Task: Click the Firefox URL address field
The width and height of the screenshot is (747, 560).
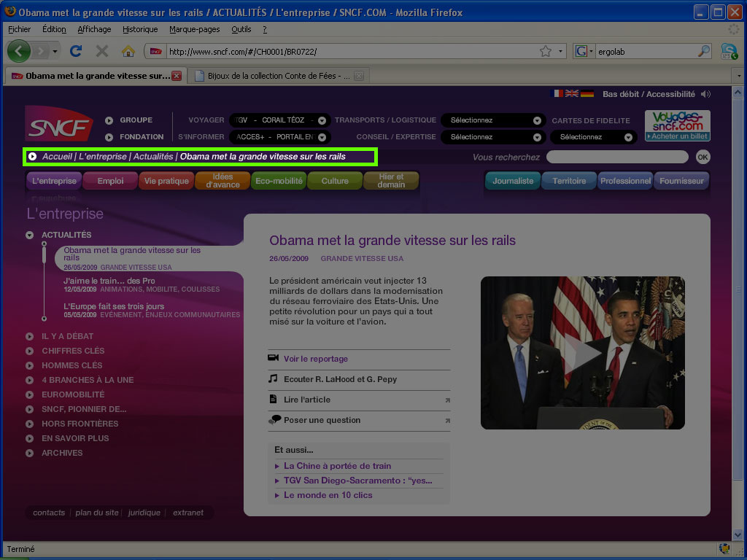Action: pyautogui.click(x=352, y=52)
